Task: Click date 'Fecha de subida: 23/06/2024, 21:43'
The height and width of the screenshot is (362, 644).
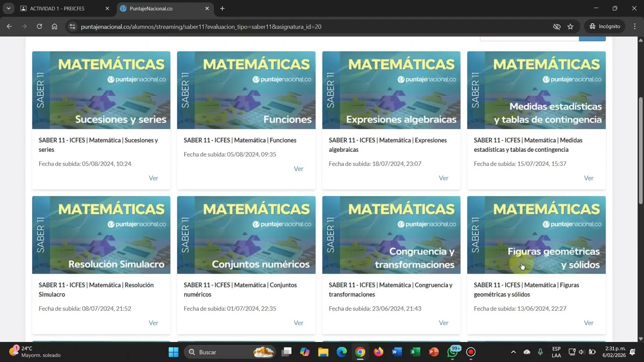Action: [x=375, y=309]
